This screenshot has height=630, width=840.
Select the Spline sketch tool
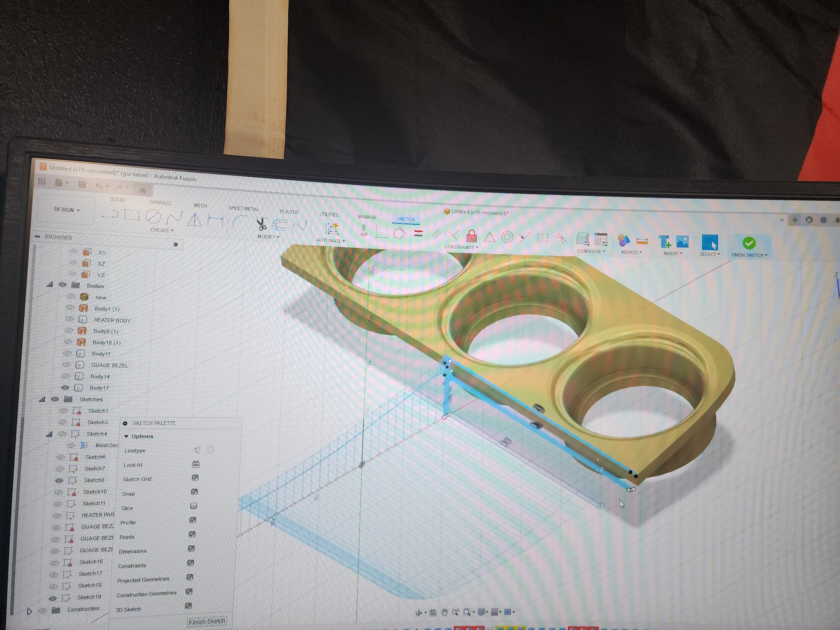174,218
